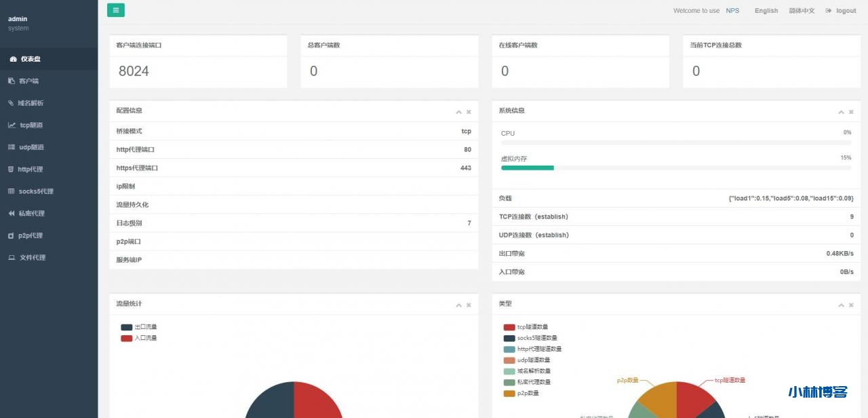The width and height of the screenshot is (868, 418).
Task: Open the 仪表盘 dashboard sidebar item
Action: tap(30, 59)
